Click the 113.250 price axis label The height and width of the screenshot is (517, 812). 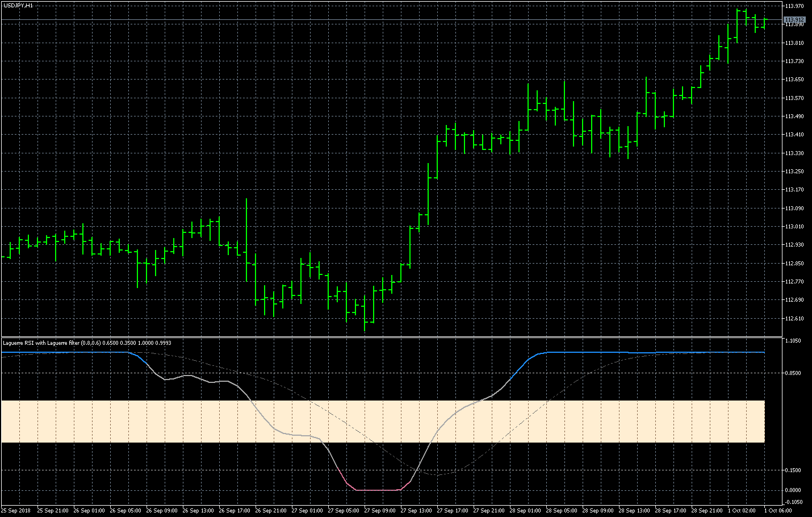(x=794, y=172)
